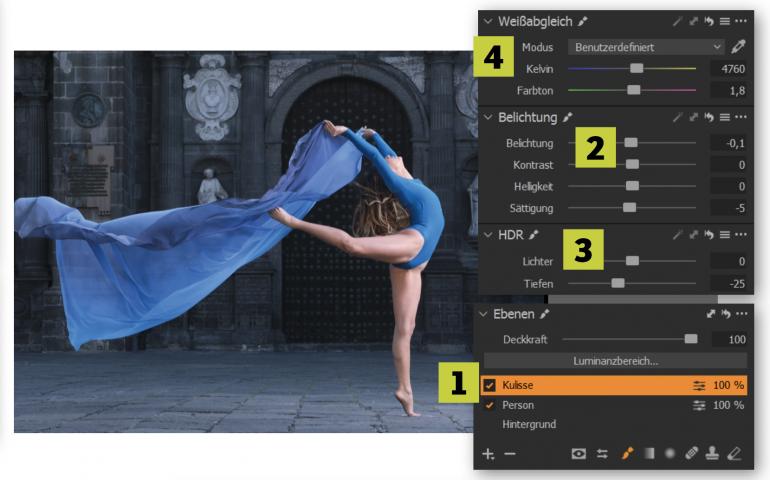Add a new layer with plus icon
This screenshot has height=480, width=770.
(488, 453)
